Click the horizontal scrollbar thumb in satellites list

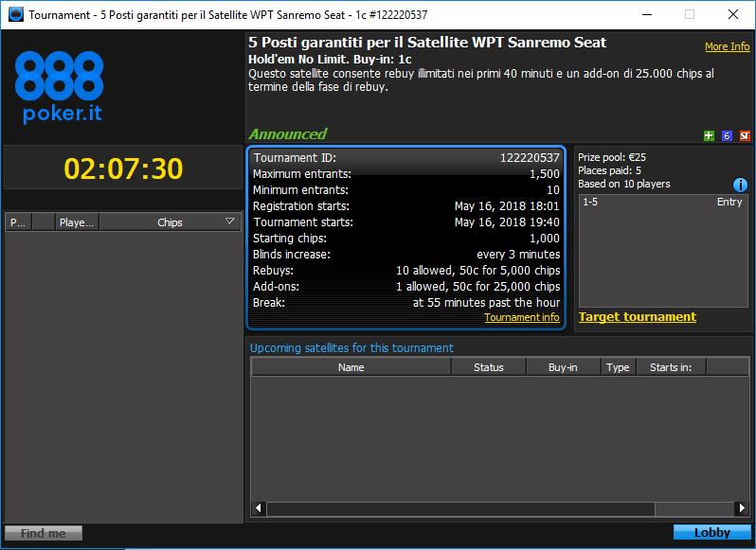pos(461,508)
